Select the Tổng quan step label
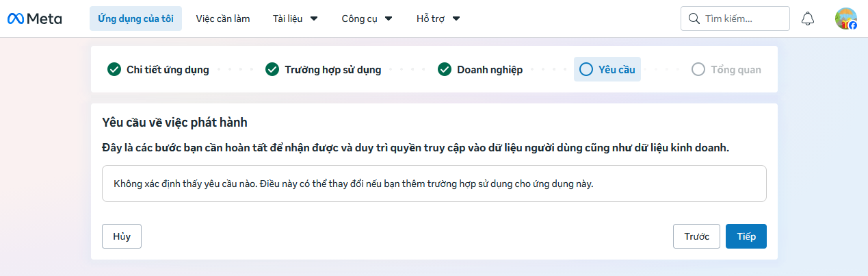This screenshot has width=868, height=276. pos(735,69)
